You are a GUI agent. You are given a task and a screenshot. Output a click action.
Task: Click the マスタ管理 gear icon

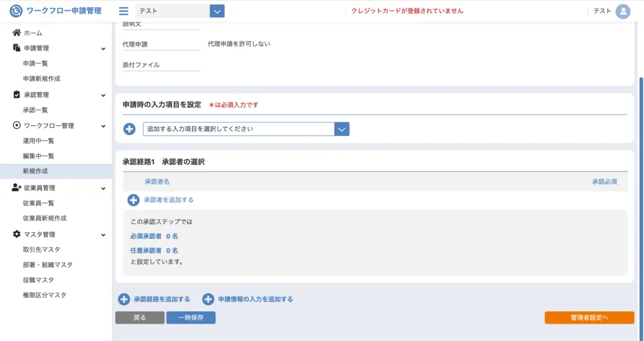click(x=17, y=234)
